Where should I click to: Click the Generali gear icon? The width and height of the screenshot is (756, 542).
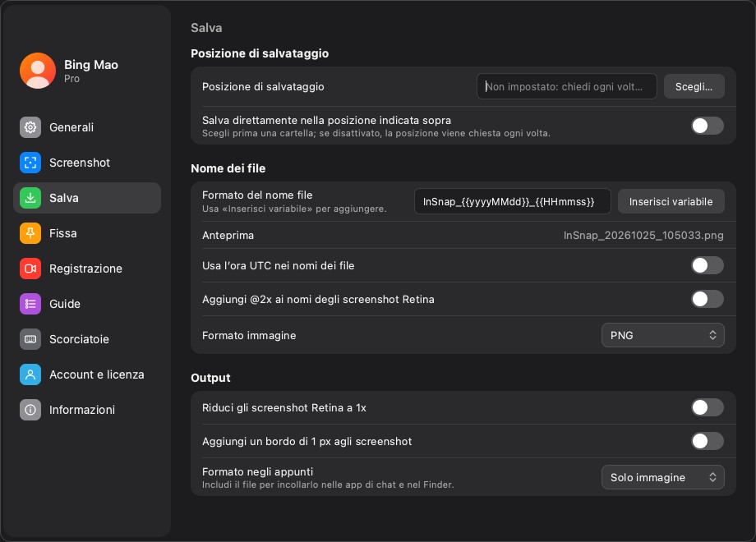tap(30, 127)
